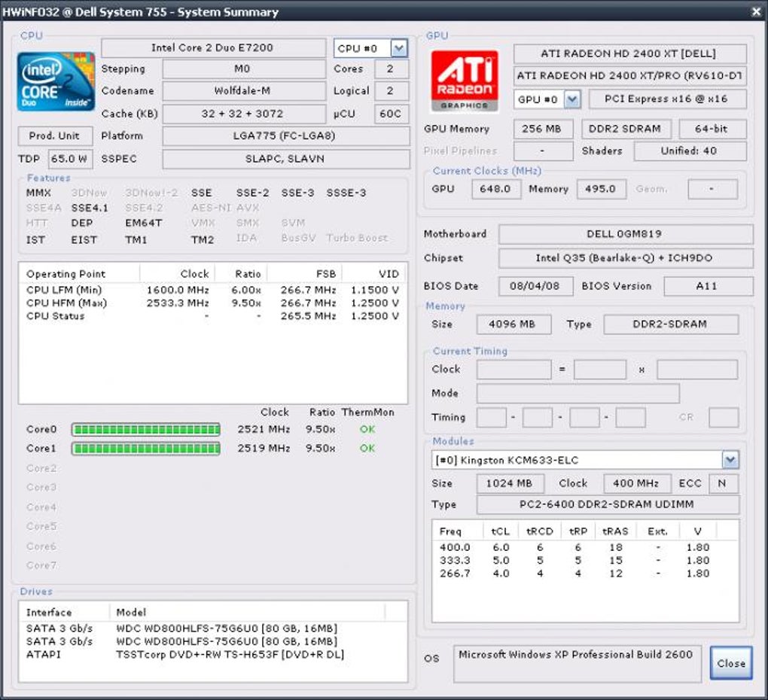
Task: Select the 400.0 frequency timing row
Action: [574, 548]
